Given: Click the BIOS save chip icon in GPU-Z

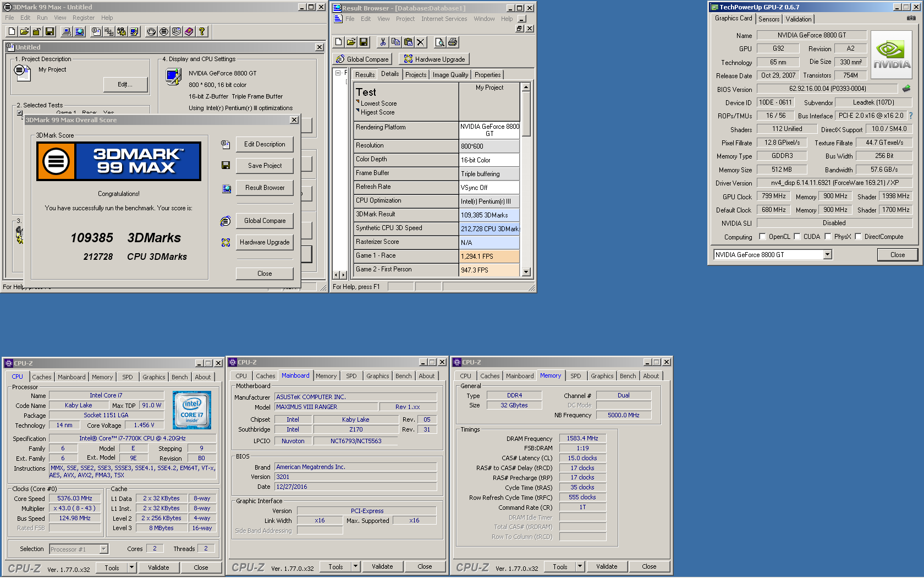Looking at the screenshot, I should (906, 88).
